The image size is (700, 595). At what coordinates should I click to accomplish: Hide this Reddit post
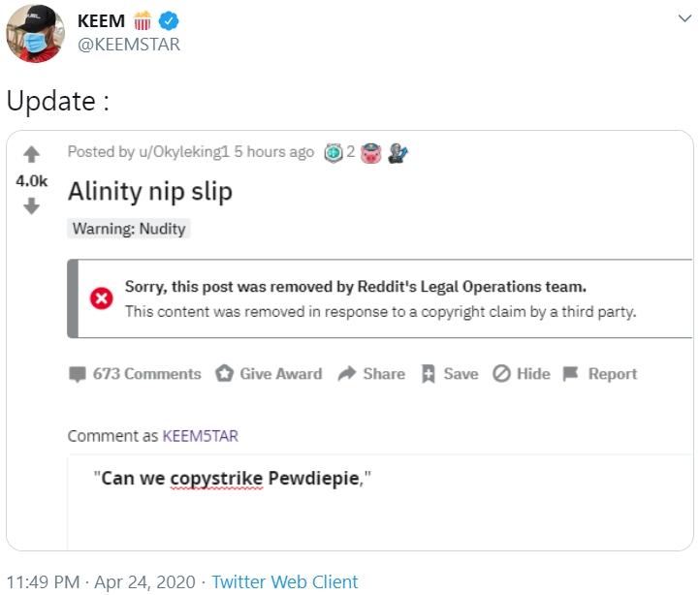click(502, 374)
